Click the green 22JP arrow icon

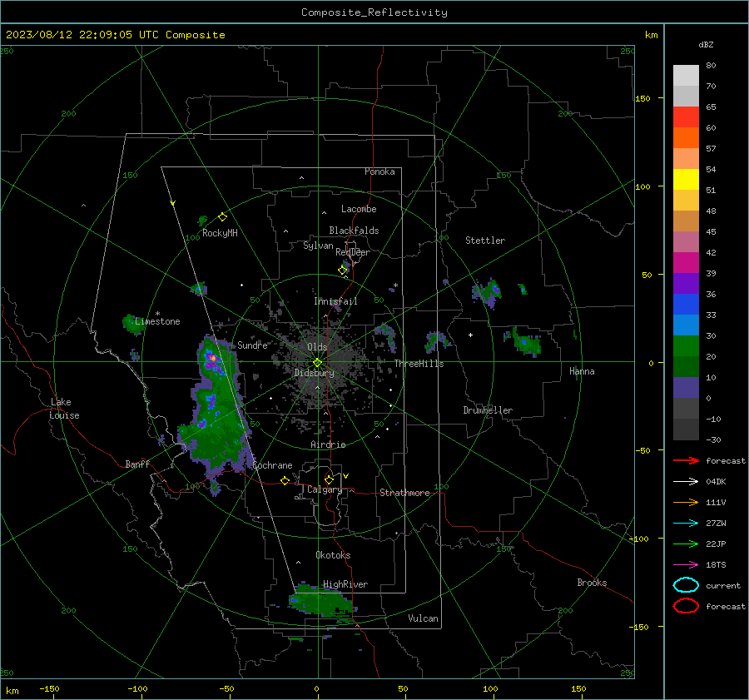[x=686, y=544]
